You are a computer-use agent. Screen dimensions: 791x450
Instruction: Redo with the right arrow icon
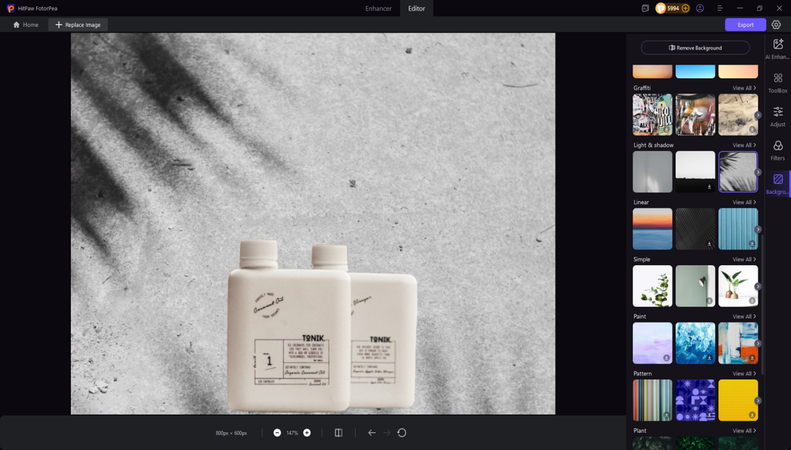tap(387, 433)
